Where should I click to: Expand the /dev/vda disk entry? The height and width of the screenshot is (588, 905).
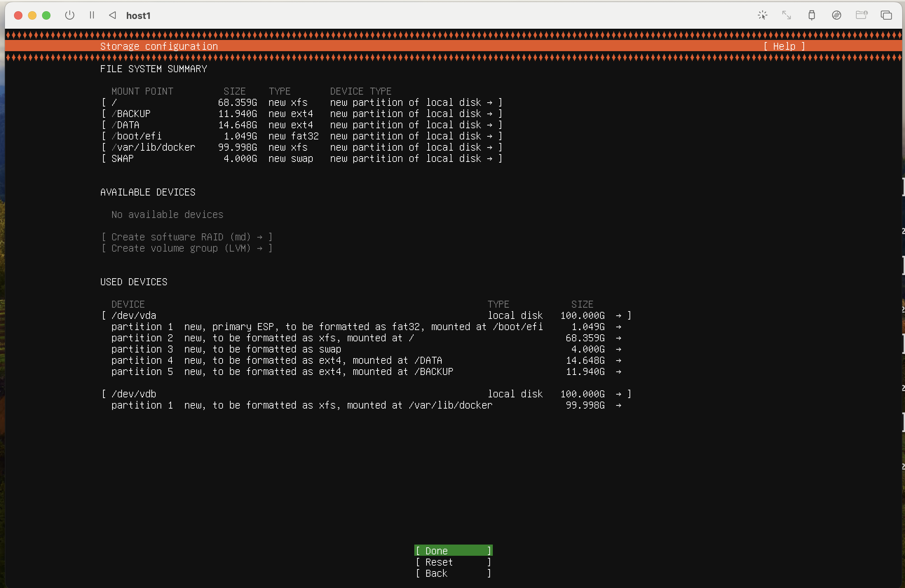click(134, 315)
